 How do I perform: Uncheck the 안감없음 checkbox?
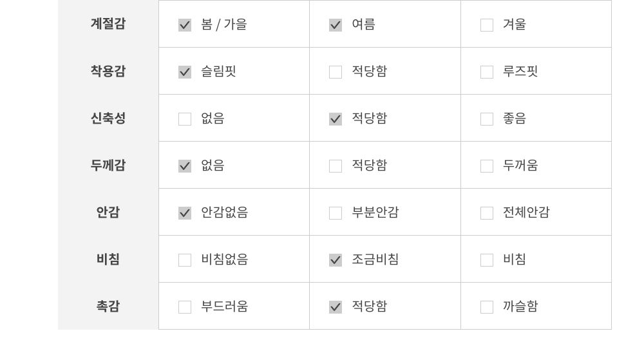point(185,213)
